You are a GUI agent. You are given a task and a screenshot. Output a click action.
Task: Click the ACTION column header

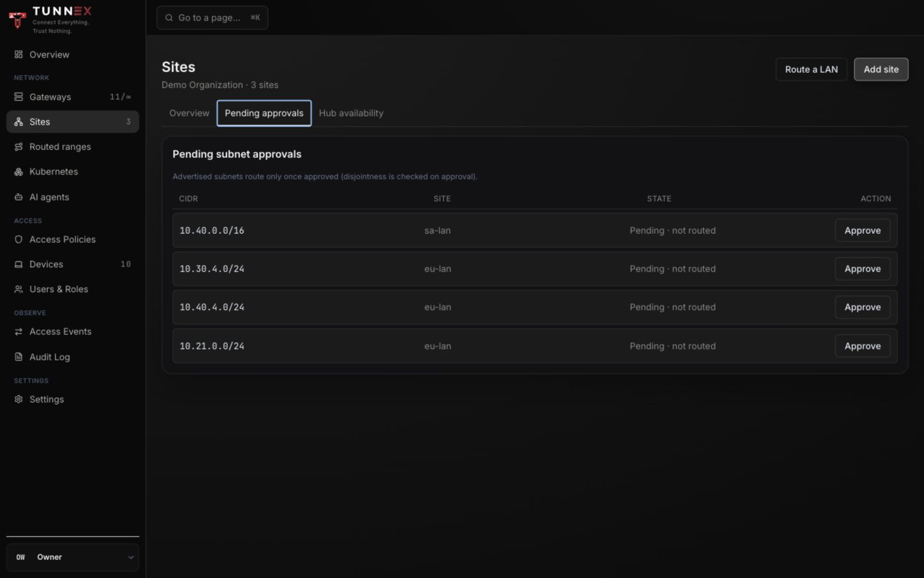click(875, 199)
